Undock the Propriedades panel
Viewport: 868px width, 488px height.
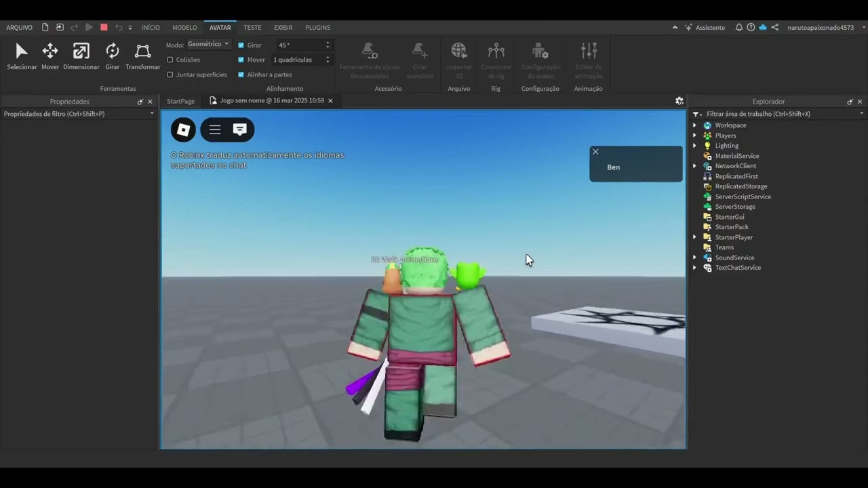click(x=140, y=102)
